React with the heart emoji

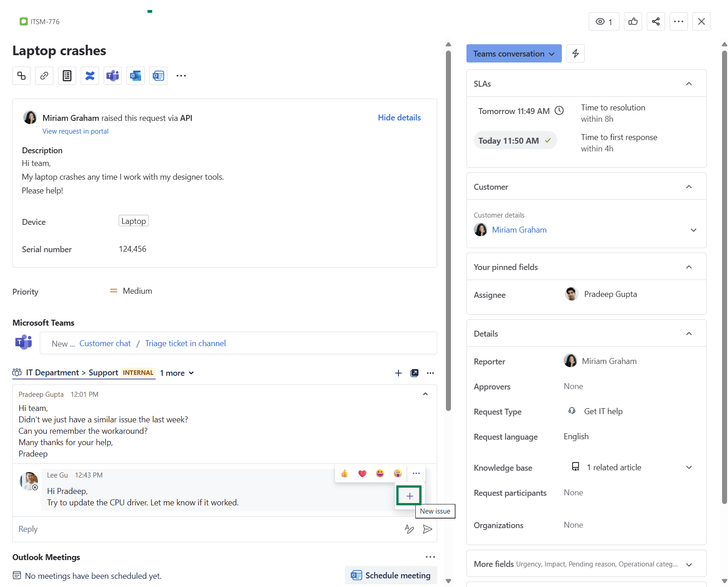coord(362,473)
